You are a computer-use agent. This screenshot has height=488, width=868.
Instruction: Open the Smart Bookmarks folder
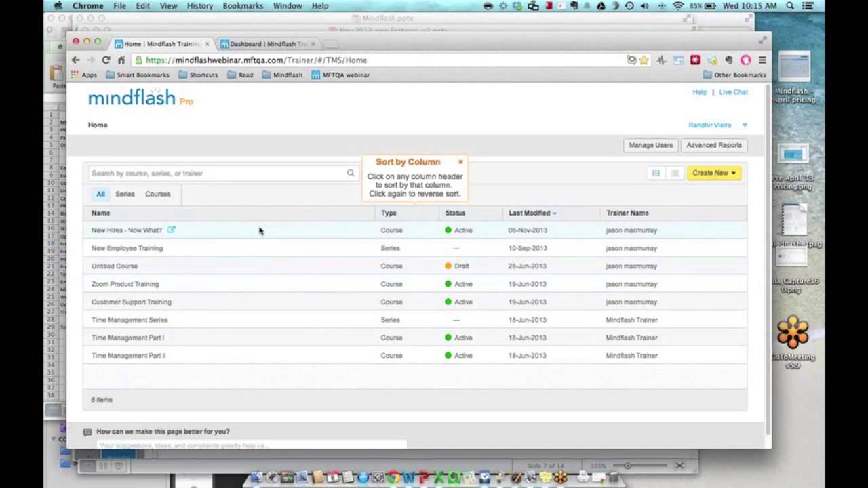point(137,75)
